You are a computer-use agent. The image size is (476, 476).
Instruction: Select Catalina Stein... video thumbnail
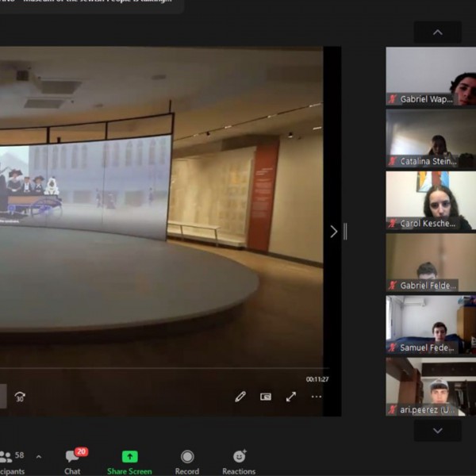tap(431, 138)
